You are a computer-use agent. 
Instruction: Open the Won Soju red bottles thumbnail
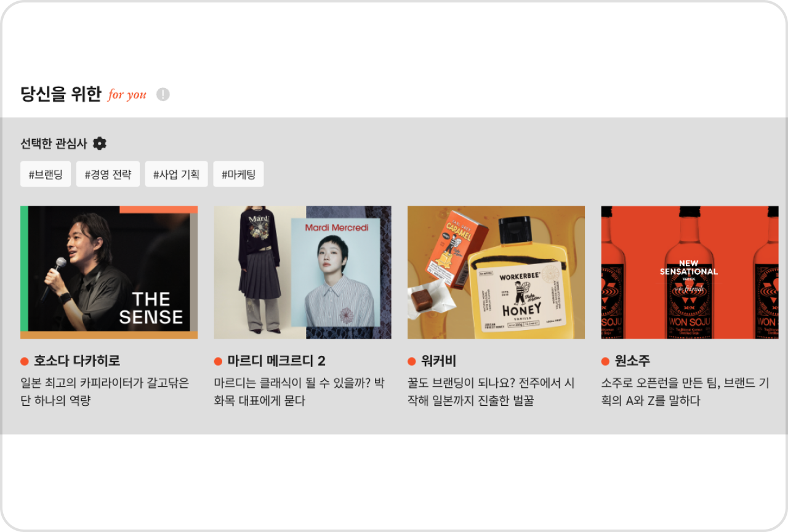pyautogui.click(x=689, y=272)
